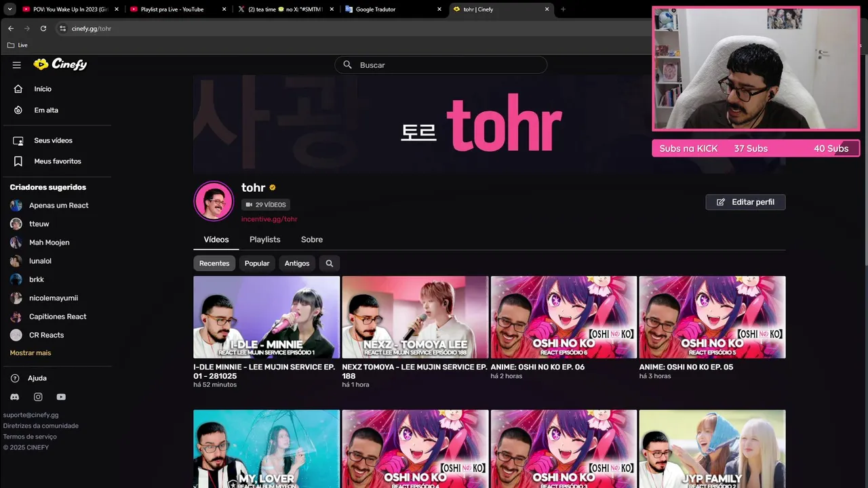Switch to the Sobre tab
Screen dimensions: 868x488
click(312, 240)
